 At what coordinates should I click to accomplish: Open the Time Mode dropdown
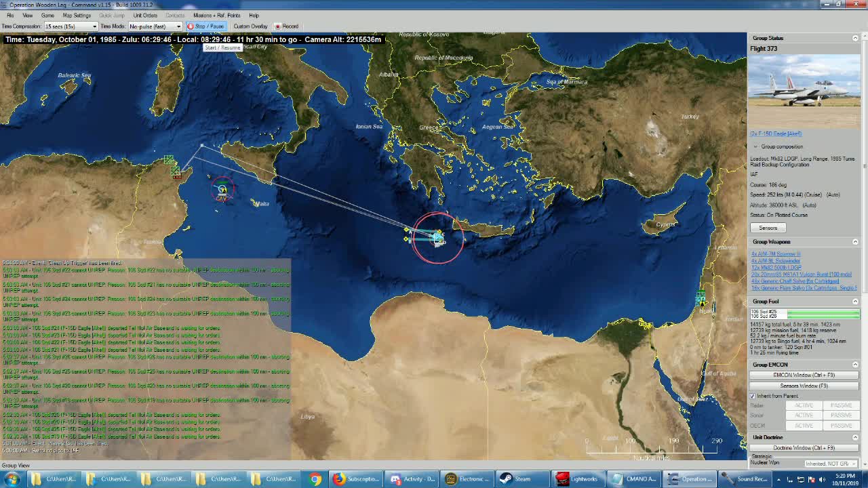(x=155, y=26)
